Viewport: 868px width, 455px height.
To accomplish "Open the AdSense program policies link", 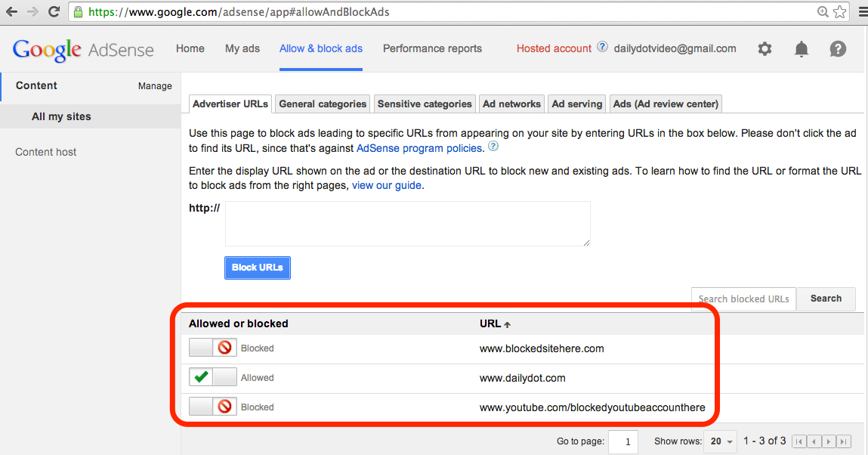I will coord(419,148).
